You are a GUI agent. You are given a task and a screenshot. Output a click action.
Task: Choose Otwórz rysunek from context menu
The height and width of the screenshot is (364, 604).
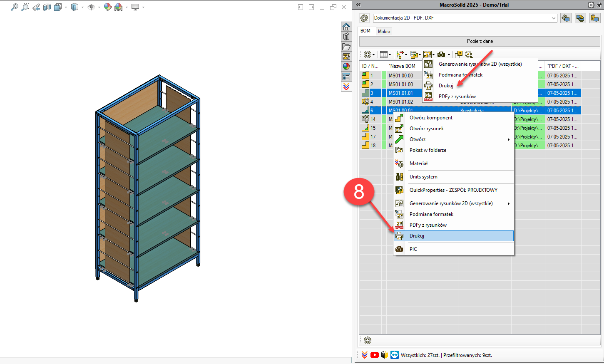454,129
